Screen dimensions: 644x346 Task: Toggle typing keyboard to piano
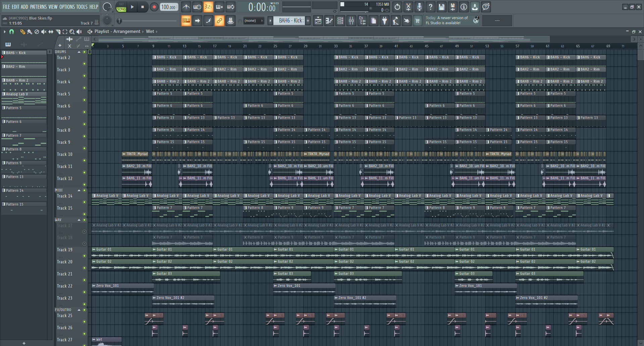pos(186,21)
